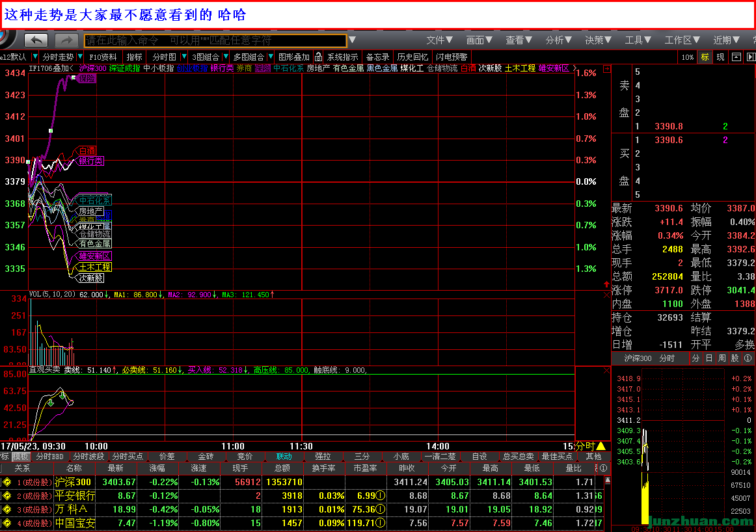Open the 决策 menu
This screenshot has height=532, width=756.
point(598,40)
